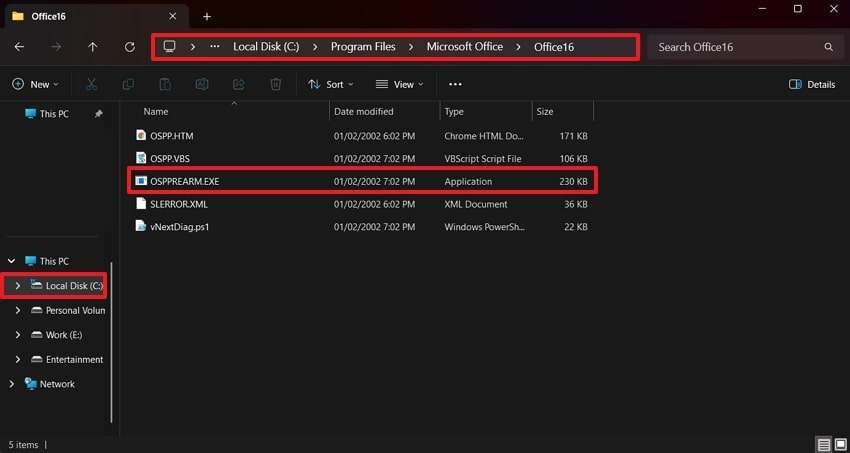Click the Paste toolbar icon

pyautogui.click(x=165, y=85)
